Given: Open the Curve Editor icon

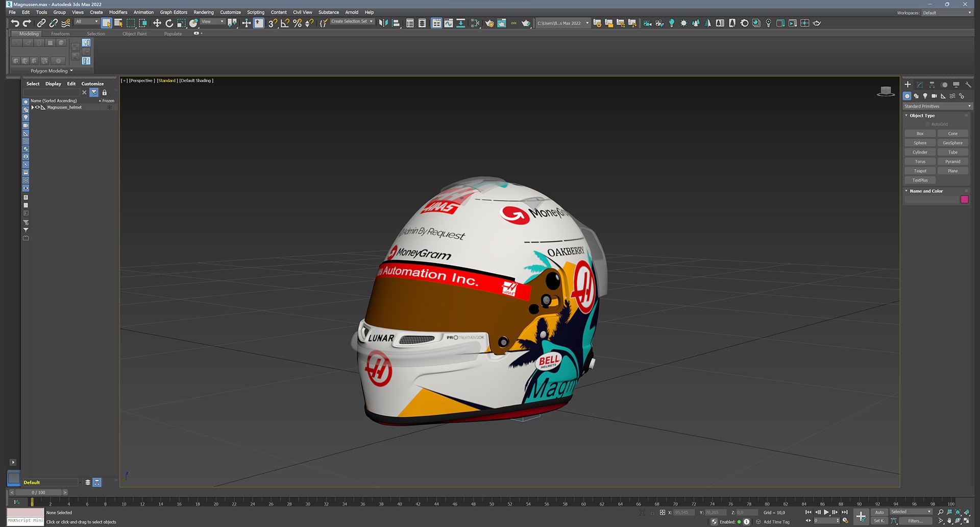Looking at the screenshot, I should point(448,23).
